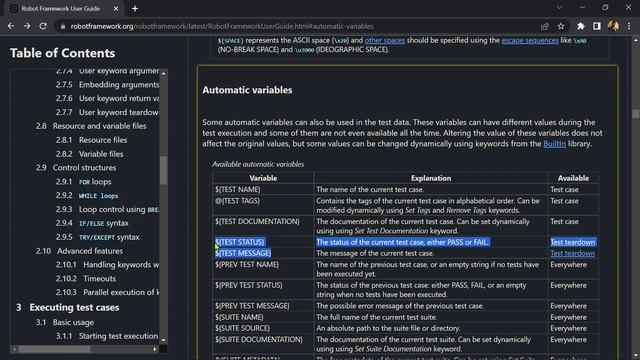Click the ${TEST NAME} variable cell

[263, 189]
